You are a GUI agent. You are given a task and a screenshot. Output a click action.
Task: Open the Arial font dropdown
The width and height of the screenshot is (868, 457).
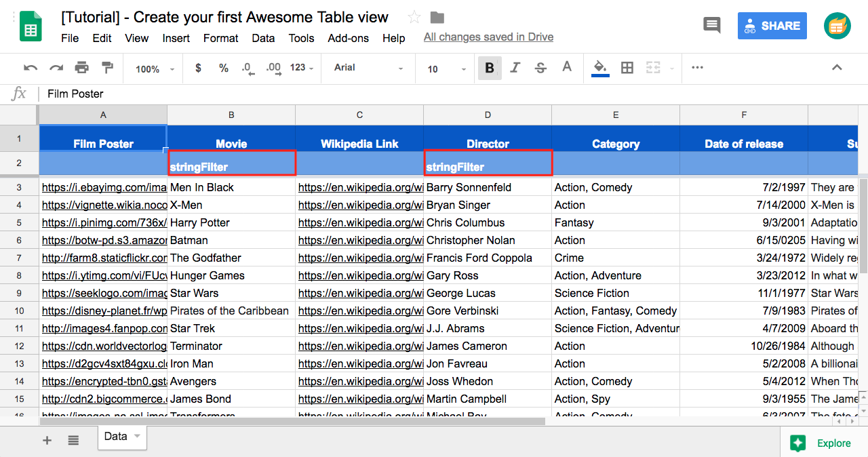(x=369, y=68)
